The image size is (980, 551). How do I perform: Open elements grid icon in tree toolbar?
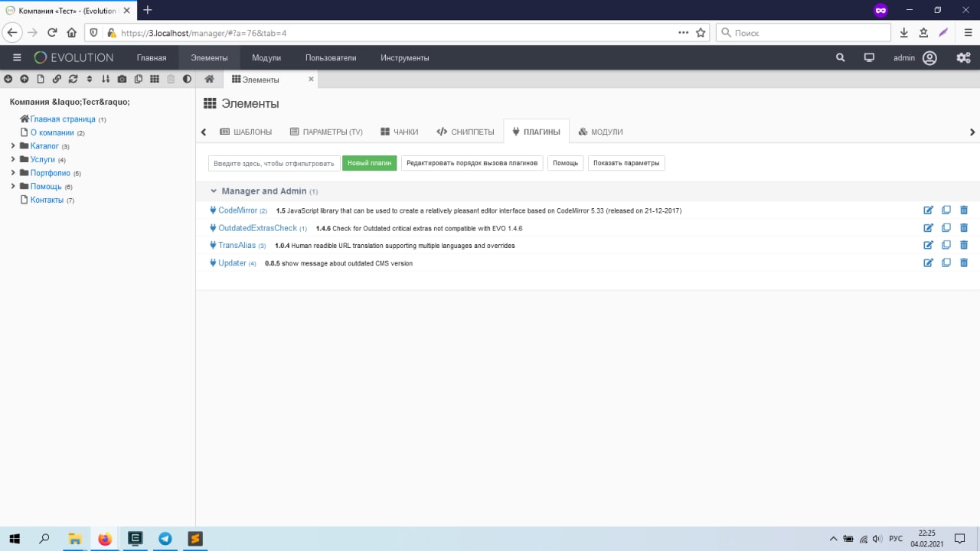[154, 79]
